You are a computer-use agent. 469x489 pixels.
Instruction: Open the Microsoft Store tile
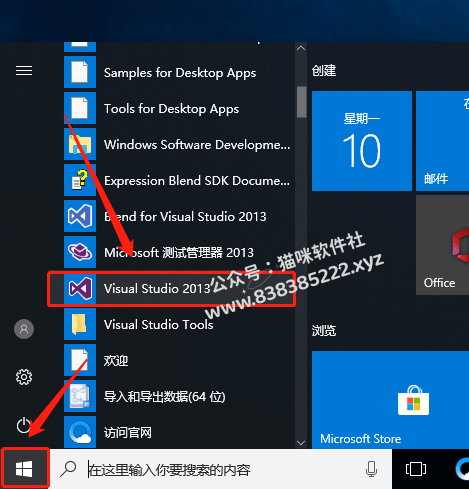click(x=390, y=400)
